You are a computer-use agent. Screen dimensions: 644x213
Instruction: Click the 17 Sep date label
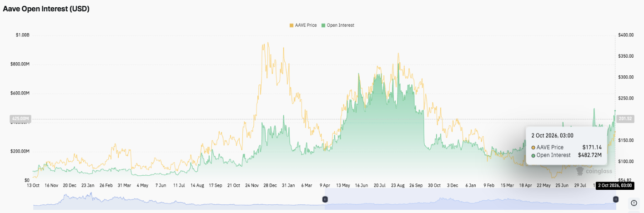point(216,185)
